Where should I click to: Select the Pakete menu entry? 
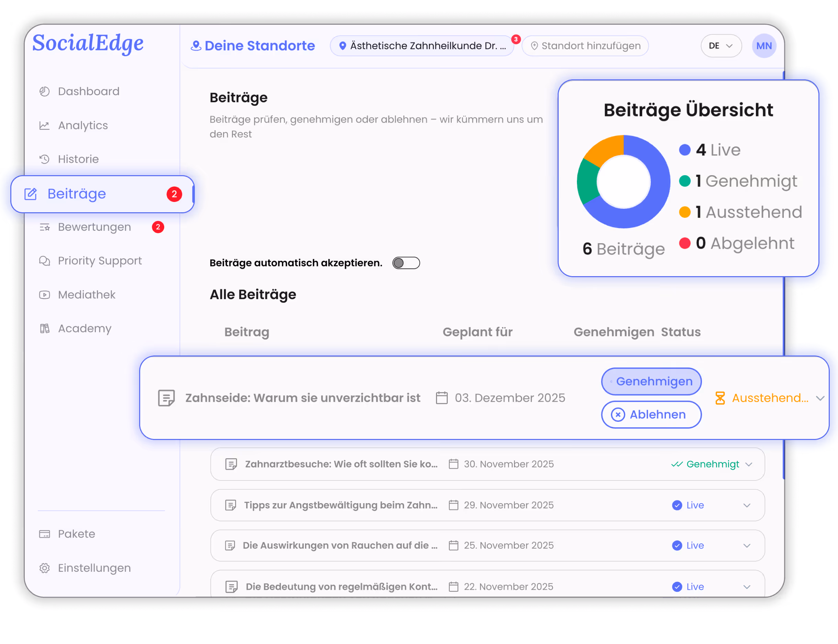tap(76, 534)
